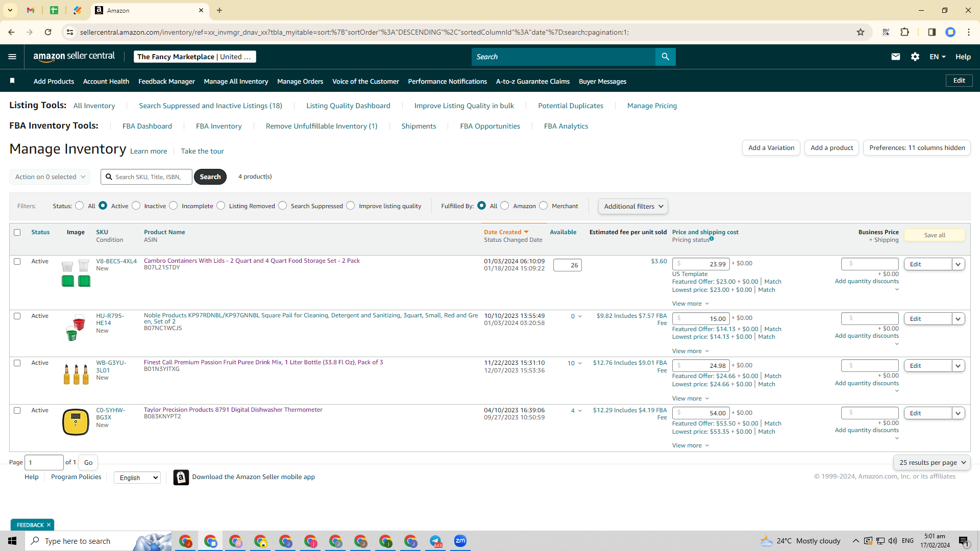
Task: Go to Manage Orders
Action: [300, 81]
